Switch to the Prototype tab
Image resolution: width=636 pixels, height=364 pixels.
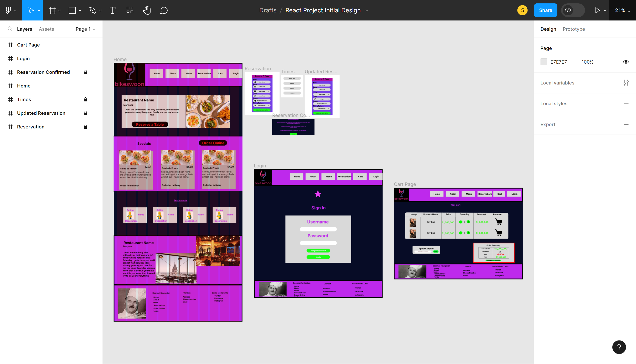(573, 29)
